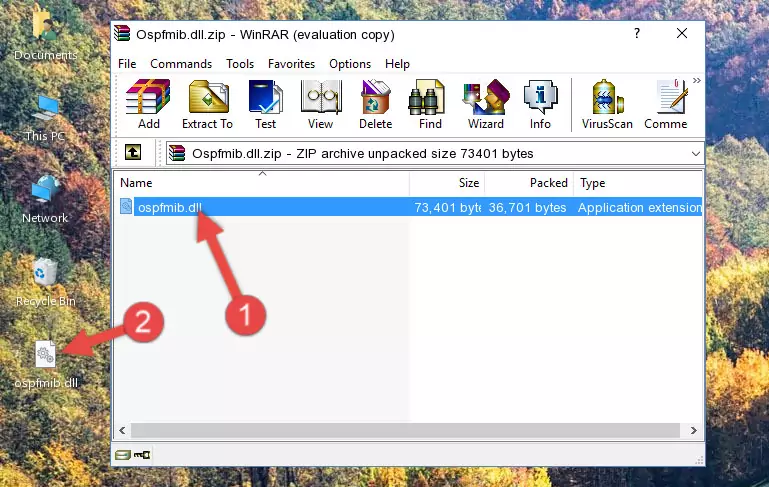
Task: Open the File menu
Action: [127, 64]
